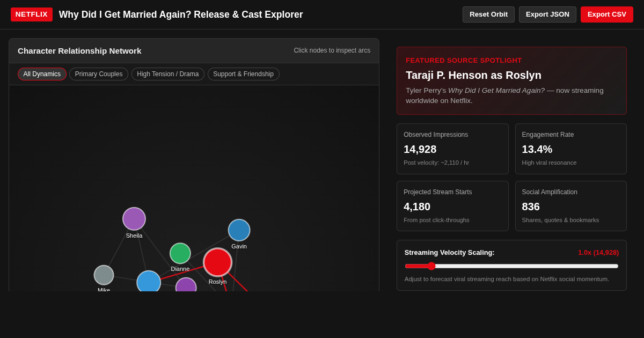
Task: Select the gray Mike node
Action: (x=104, y=275)
